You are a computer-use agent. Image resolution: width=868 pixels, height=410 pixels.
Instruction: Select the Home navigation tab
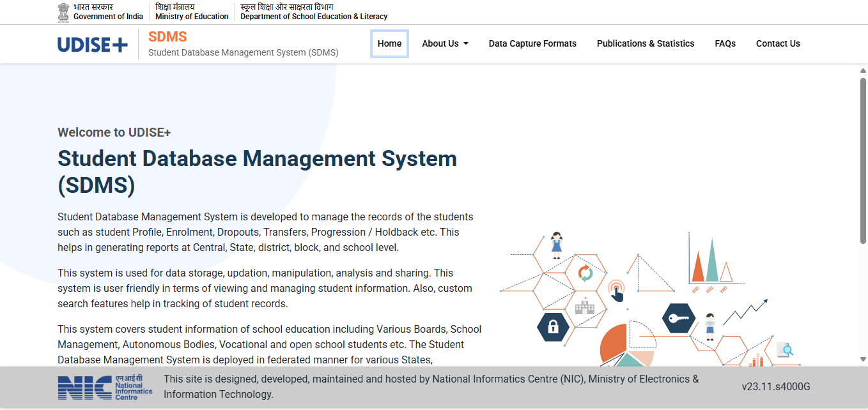pyautogui.click(x=389, y=43)
